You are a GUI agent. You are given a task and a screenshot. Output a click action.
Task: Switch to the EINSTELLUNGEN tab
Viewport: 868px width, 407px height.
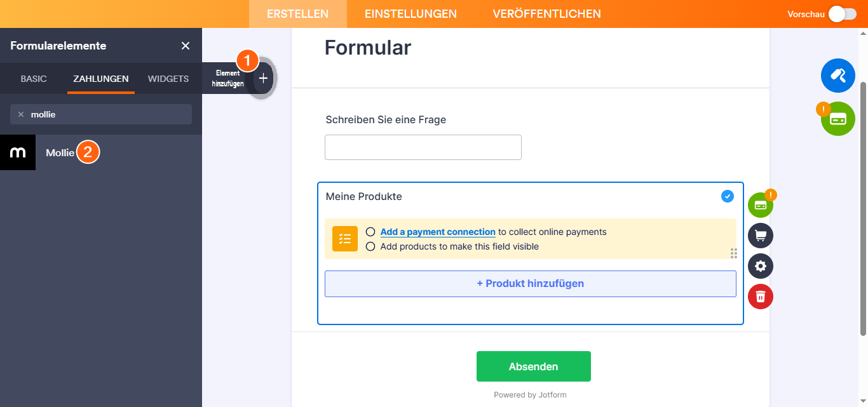[410, 13]
